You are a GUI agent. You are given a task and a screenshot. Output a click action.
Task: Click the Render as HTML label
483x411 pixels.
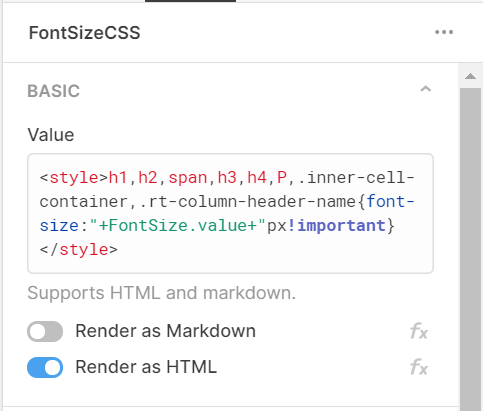pos(146,367)
